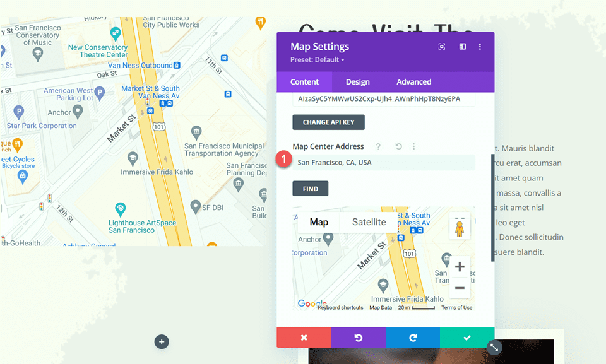Click the CHANGE API KEY button
This screenshot has width=606, height=364.
[x=328, y=122]
